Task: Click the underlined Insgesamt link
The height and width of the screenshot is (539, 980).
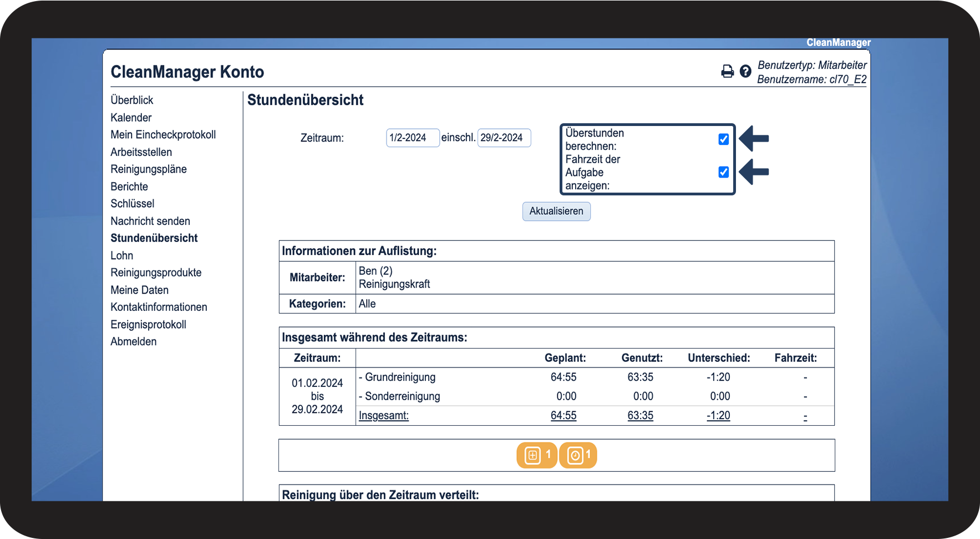Action: (384, 416)
